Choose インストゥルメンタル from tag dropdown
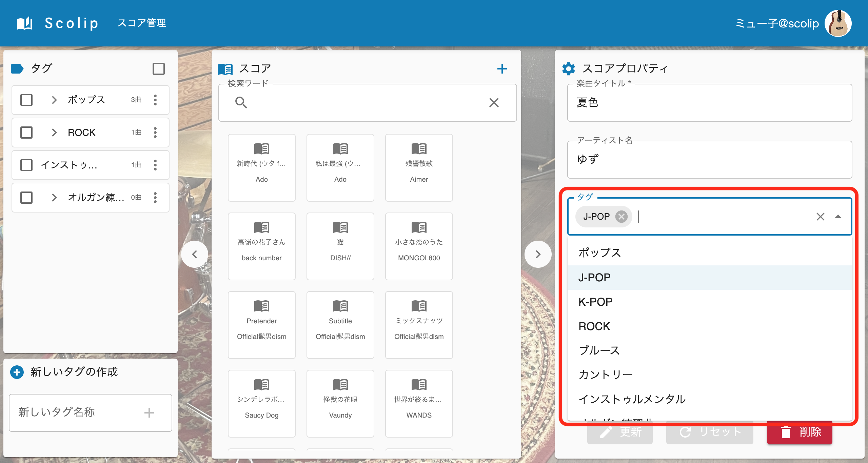 tap(710, 399)
